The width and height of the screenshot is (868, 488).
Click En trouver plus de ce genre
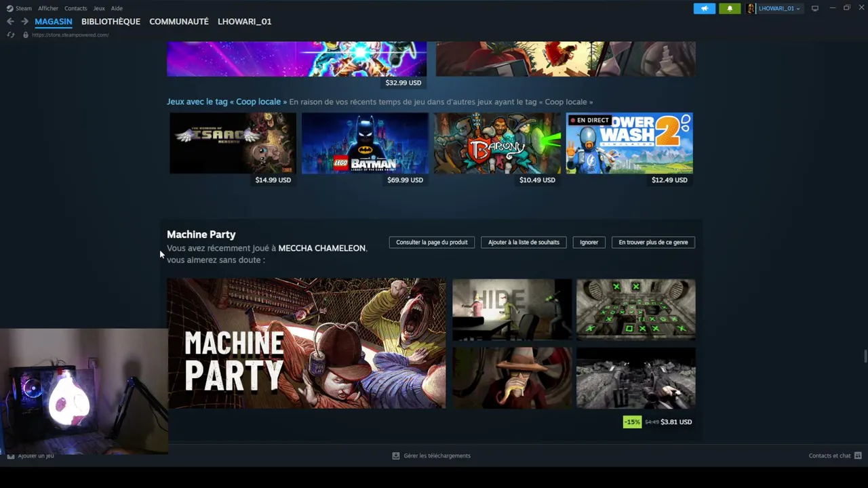[653, 242]
